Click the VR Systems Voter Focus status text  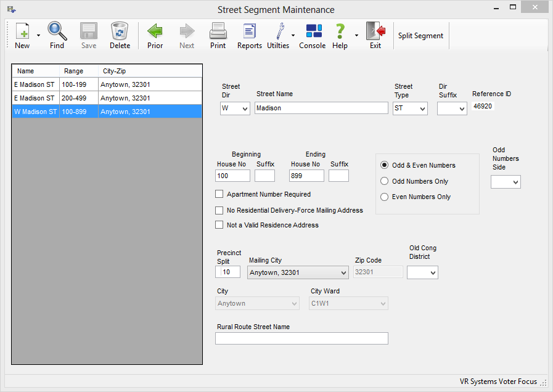coord(498,382)
